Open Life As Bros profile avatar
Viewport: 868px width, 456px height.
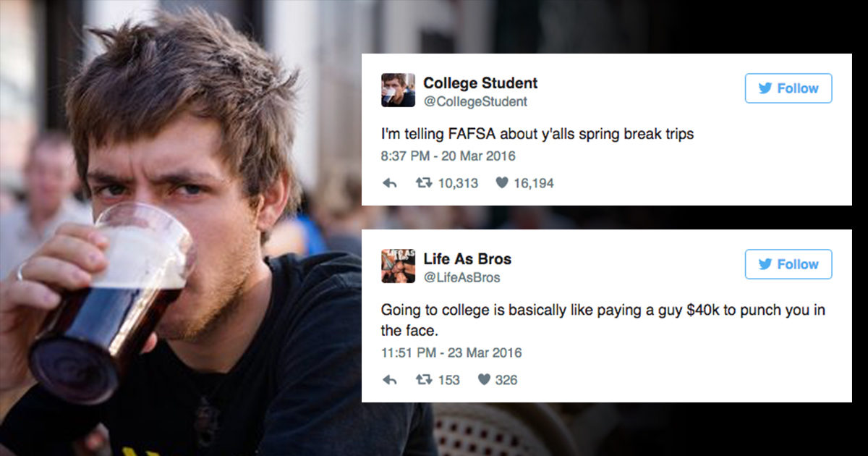tap(398, 266)
